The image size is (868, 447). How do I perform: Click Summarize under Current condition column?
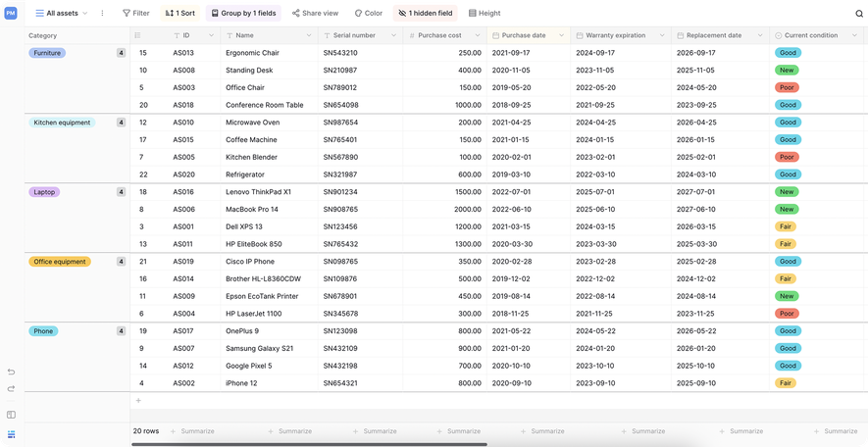click(x=836, y=431)
